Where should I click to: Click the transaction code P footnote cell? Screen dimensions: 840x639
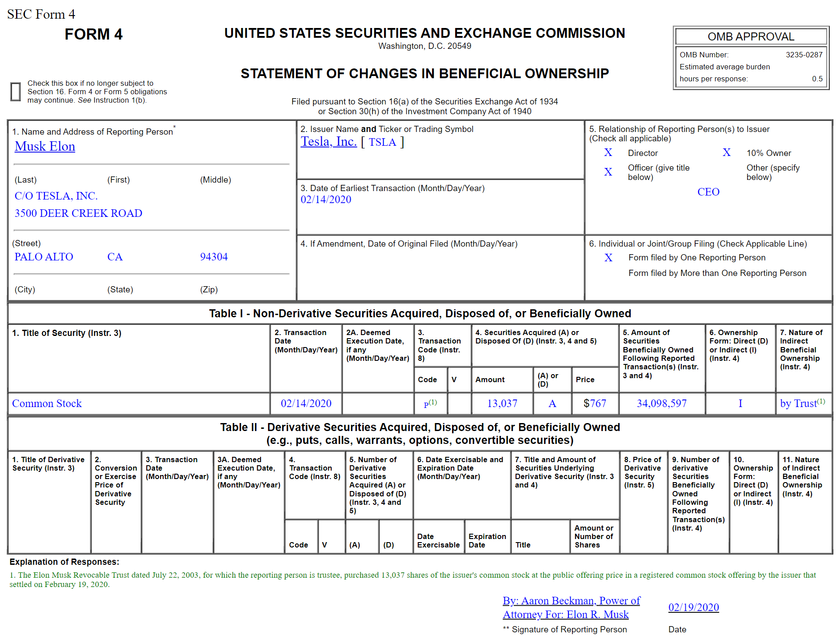430,403
